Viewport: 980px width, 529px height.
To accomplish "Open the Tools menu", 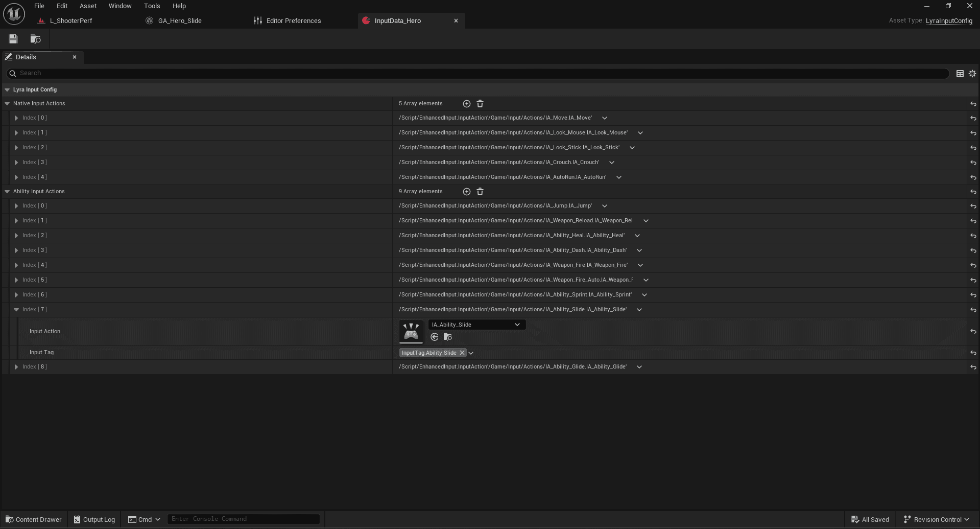I will pyautogui.click(x=152, y=6).
